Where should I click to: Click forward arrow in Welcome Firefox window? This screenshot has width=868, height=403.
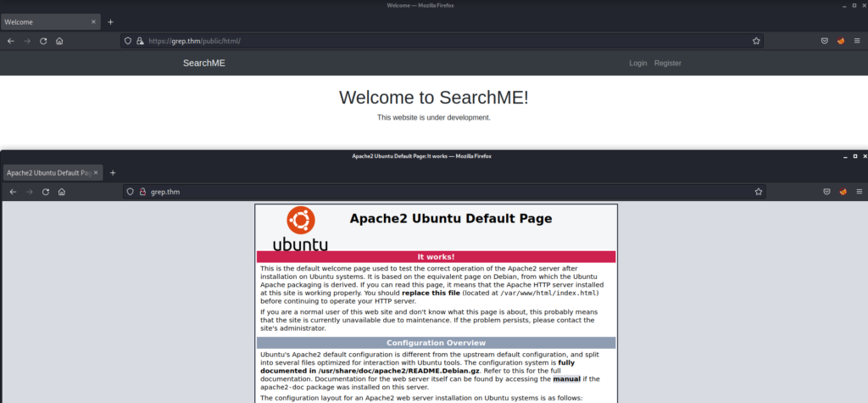27,41
